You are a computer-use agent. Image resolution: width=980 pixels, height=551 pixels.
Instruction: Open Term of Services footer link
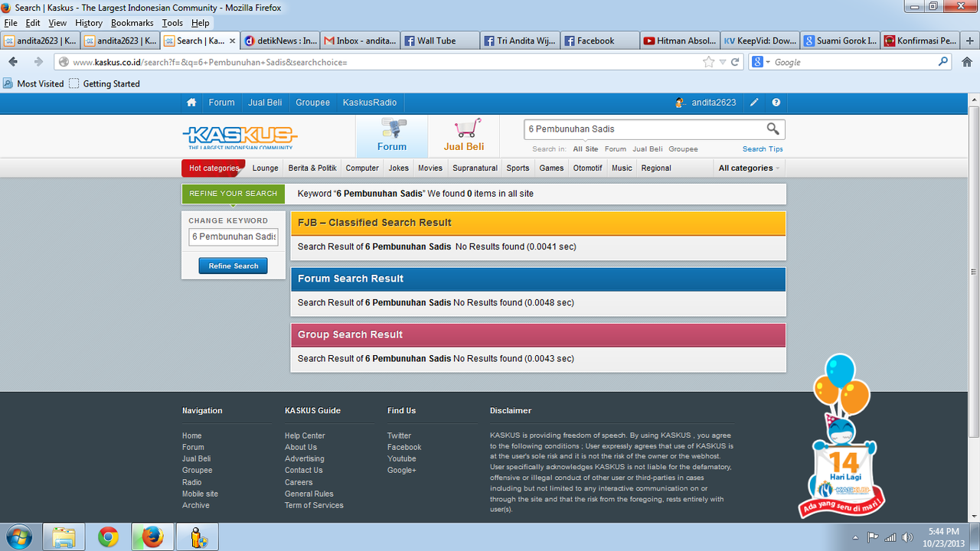(314, 505)
